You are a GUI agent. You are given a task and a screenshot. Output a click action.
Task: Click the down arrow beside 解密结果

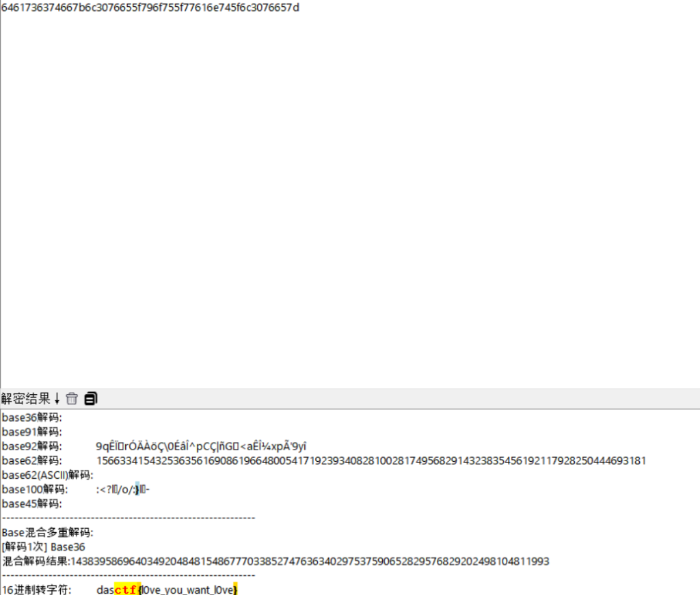[57, 398]
